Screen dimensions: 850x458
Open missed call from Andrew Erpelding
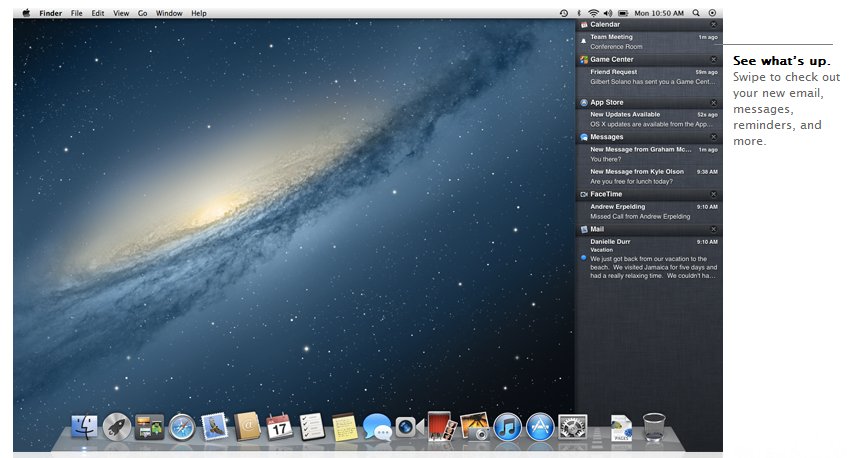click(x=649, y=211)
